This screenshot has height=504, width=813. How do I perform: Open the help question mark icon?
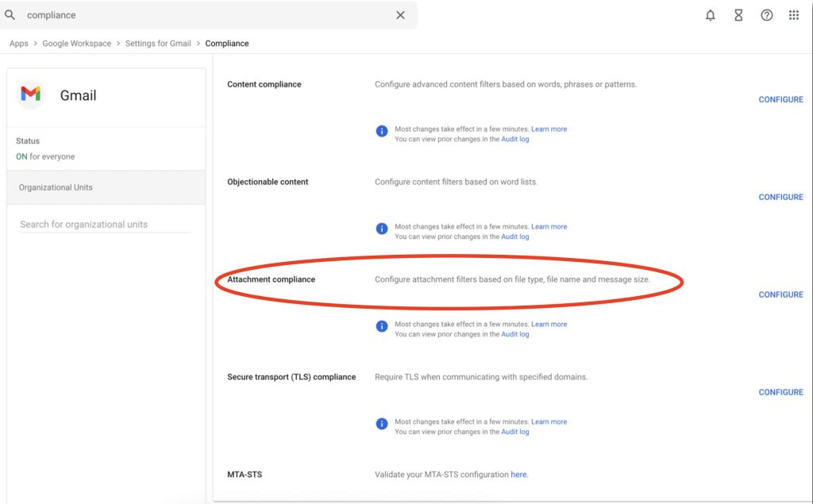(766, 15)
